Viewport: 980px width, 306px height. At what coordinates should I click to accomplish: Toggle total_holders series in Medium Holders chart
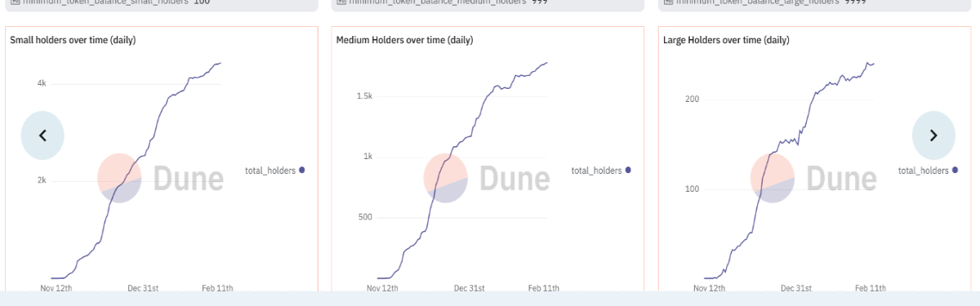pyautogui.click(x=601, y=170)
